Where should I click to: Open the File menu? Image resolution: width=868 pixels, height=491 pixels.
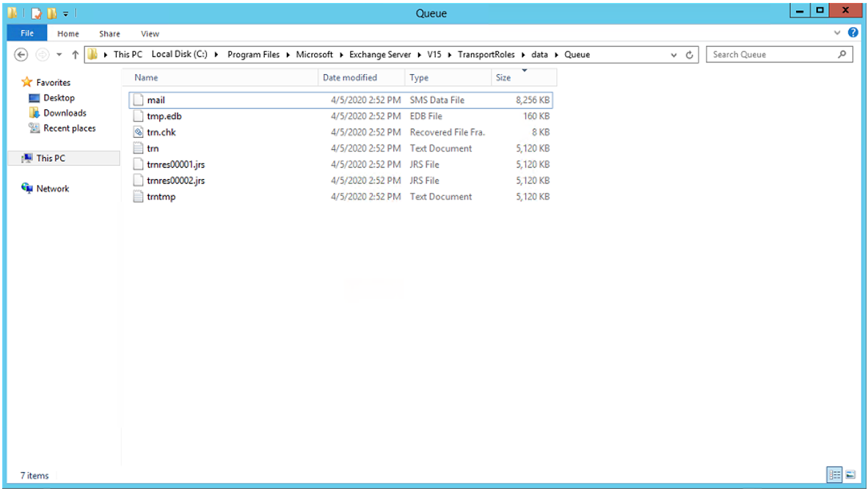click(x=26, y=33)
